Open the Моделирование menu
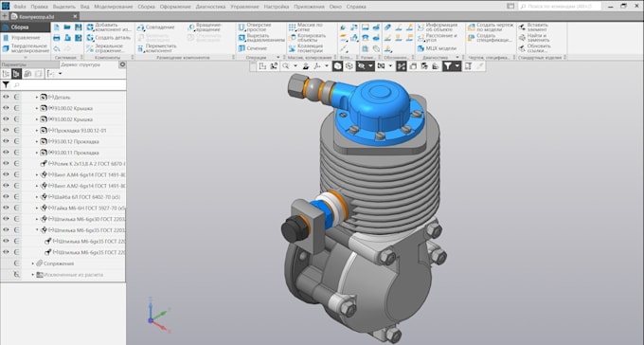Viewport: 644px width, 345px height. tap(114, 7)
